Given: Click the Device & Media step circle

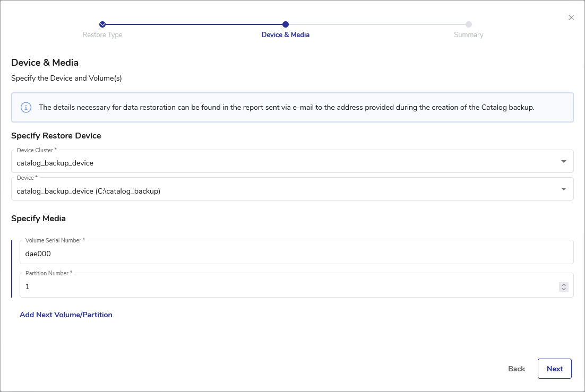Looking at the screenshot, I should point(286,24).
